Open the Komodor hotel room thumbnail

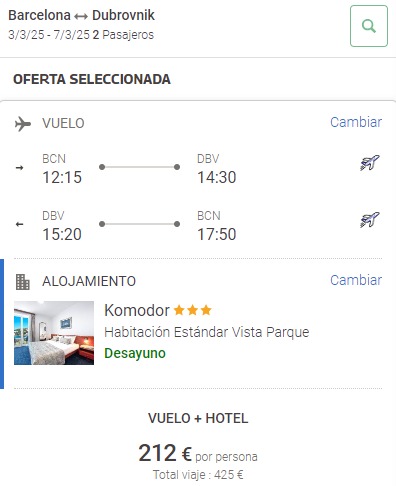[54, 333]
